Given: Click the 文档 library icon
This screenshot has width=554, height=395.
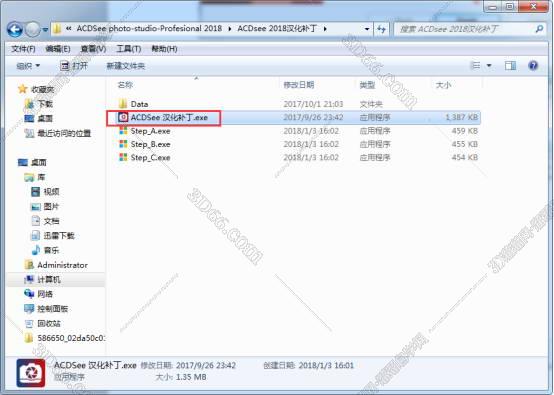Looking at the screenshot, I should coord(36,221).
